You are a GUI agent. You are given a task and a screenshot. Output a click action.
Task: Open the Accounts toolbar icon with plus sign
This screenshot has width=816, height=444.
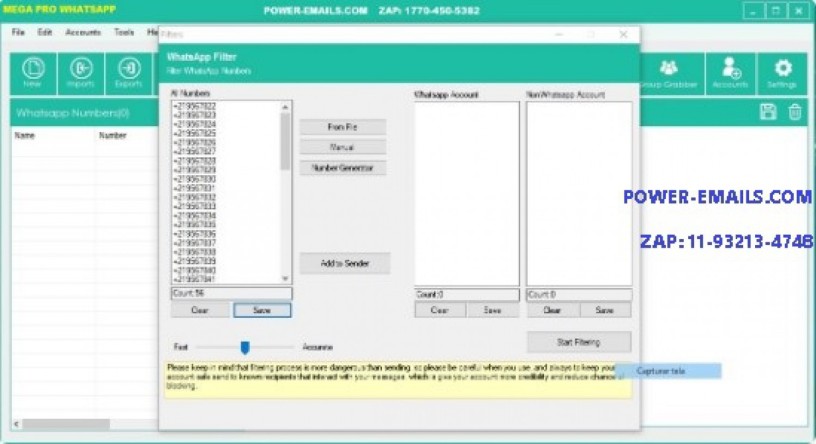[x=730, y=73]
